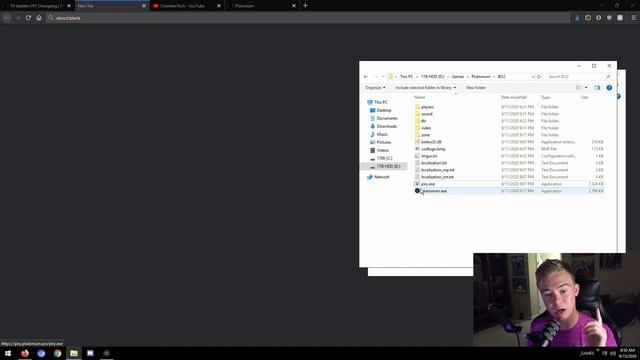
Task: Click 1TB HDD (D:) in the address breadcrumb
Action: (x=432, y=77)
